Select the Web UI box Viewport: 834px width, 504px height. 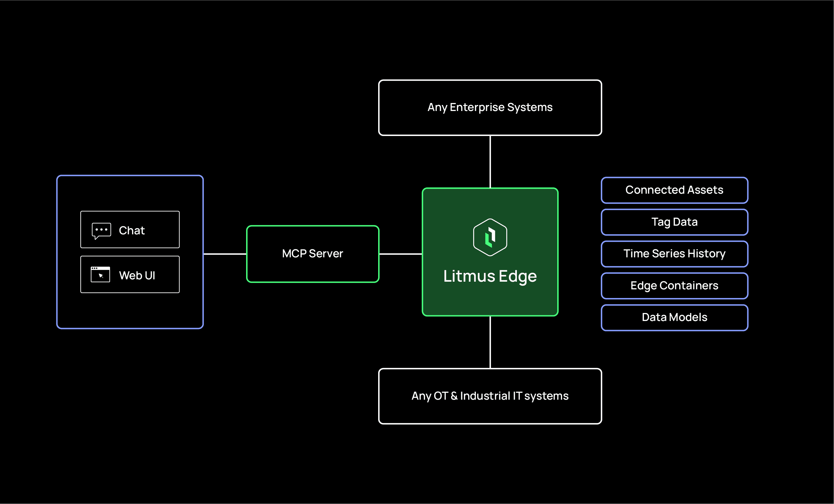pyautogui.click(x=130, y=274)
